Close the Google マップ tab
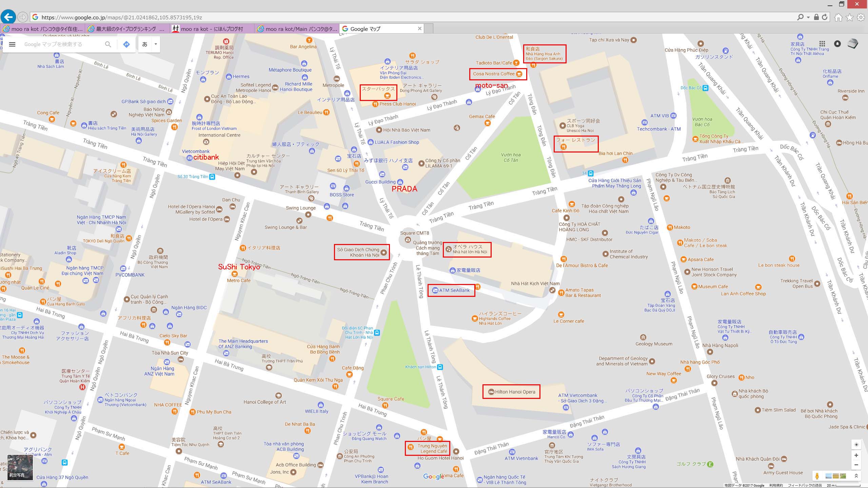This screenshot has width=868, height=488. click(419, 29)
